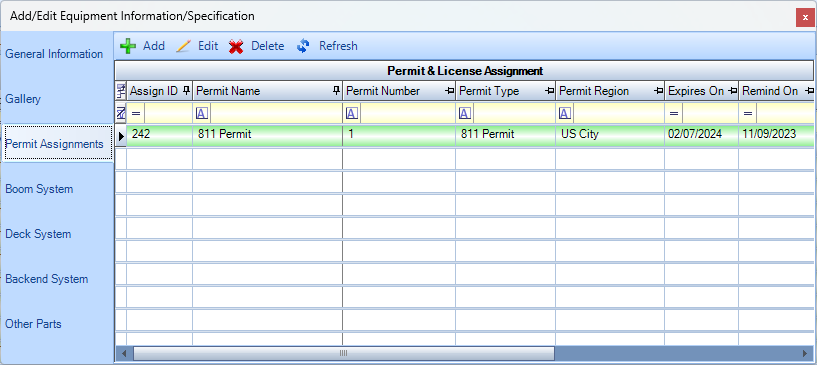This screenshot has width=817, height=365.
Task: Toggle pin on Permit Name column
Action: click(336, 91)
